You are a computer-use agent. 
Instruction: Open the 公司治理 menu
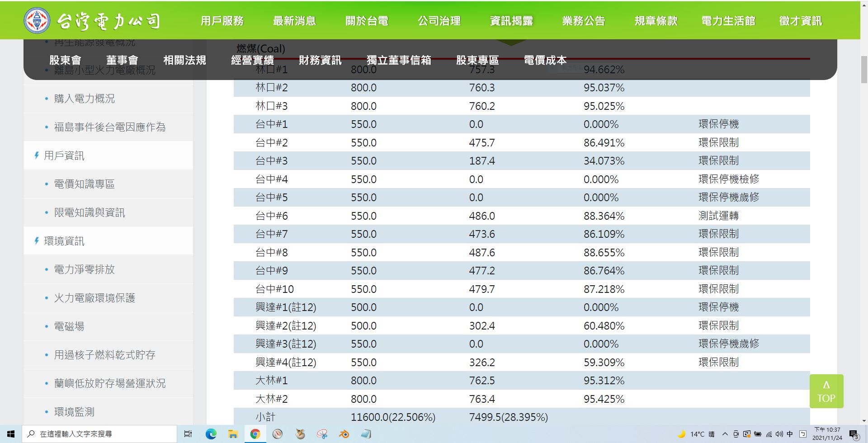tap(439, 21)
